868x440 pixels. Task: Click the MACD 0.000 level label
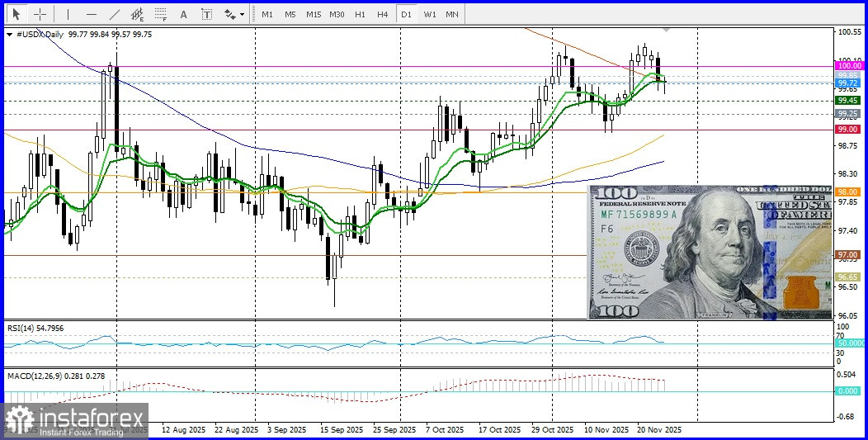(x=848, y=390)
